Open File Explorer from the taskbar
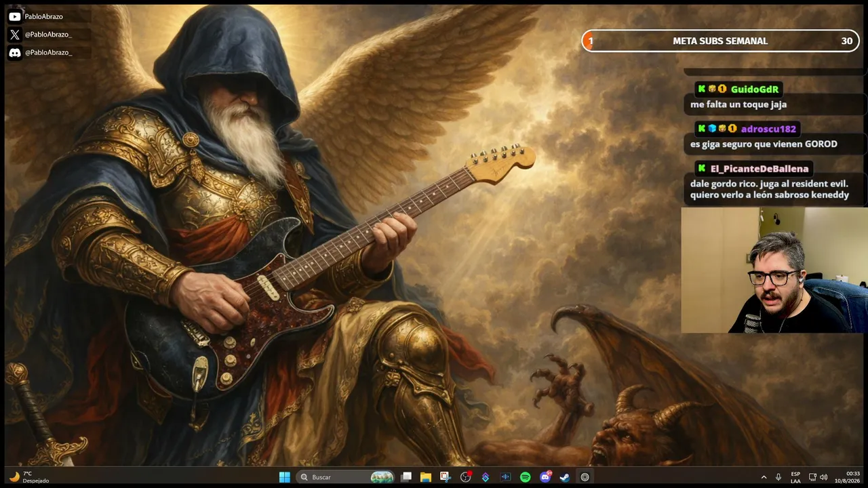This screenshot has height=488, width=868. [x=426, y=477]
